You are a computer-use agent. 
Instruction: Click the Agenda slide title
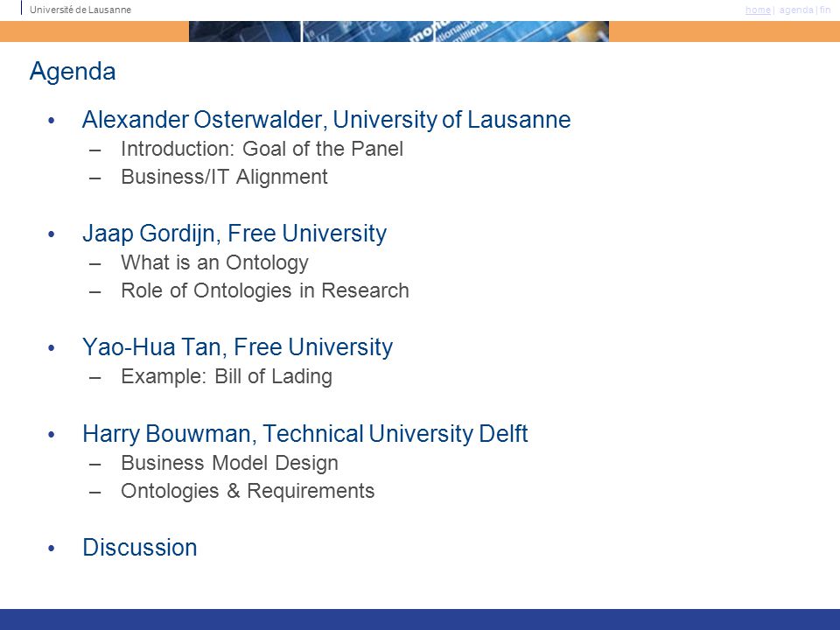click(x=73, y=71)
